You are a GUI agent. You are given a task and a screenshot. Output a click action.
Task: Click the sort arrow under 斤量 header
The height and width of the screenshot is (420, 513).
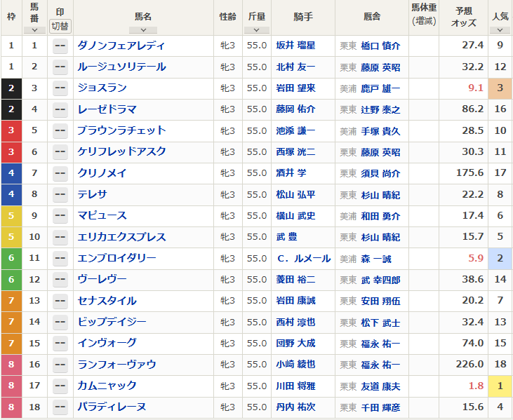257,30
